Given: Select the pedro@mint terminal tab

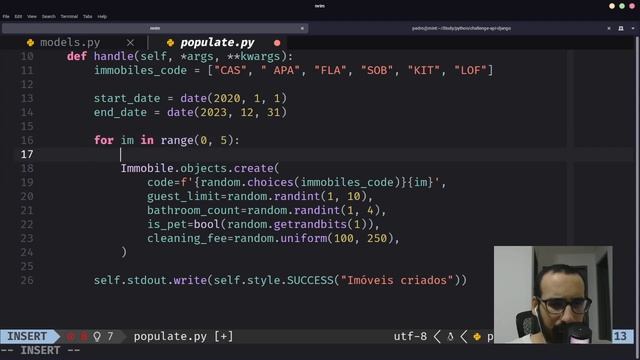Looking at the screenshot, I should 461,28.
